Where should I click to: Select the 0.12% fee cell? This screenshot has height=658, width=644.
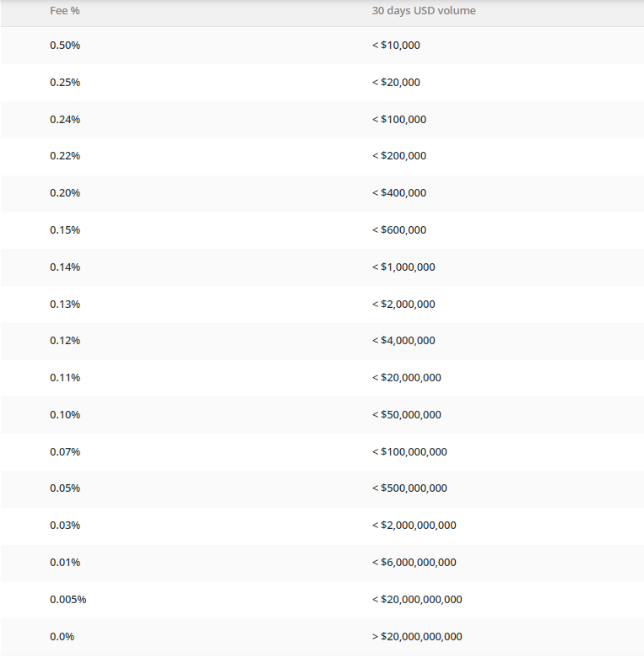(65, 340)
